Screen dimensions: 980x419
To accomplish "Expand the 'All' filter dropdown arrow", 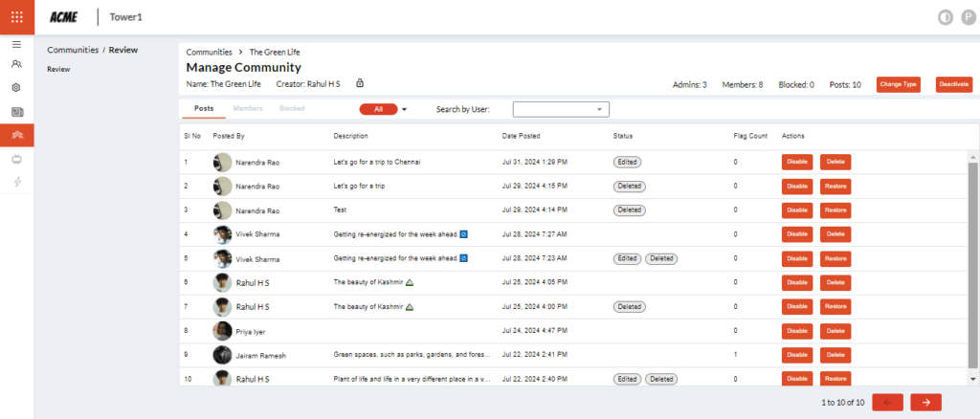I will [405, 109].
